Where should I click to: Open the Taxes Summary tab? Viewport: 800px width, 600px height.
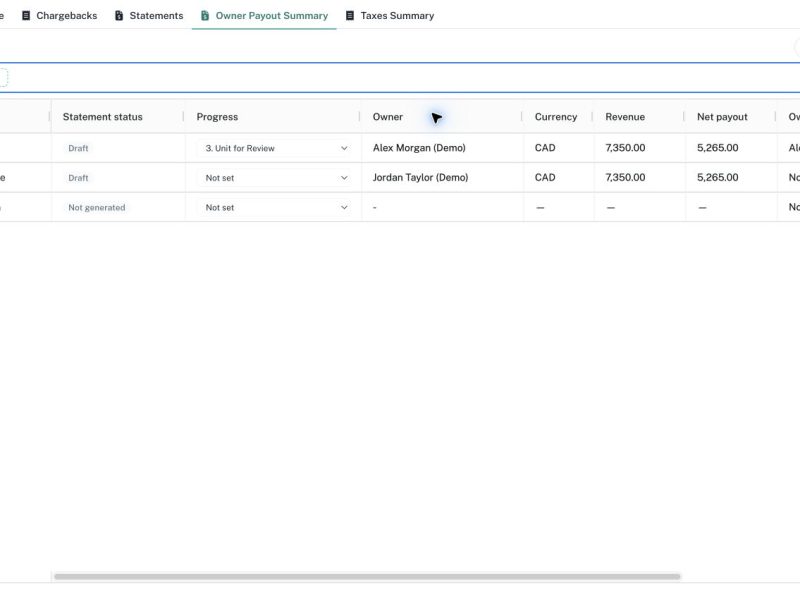pyautogui.click(x=390, y=16)
